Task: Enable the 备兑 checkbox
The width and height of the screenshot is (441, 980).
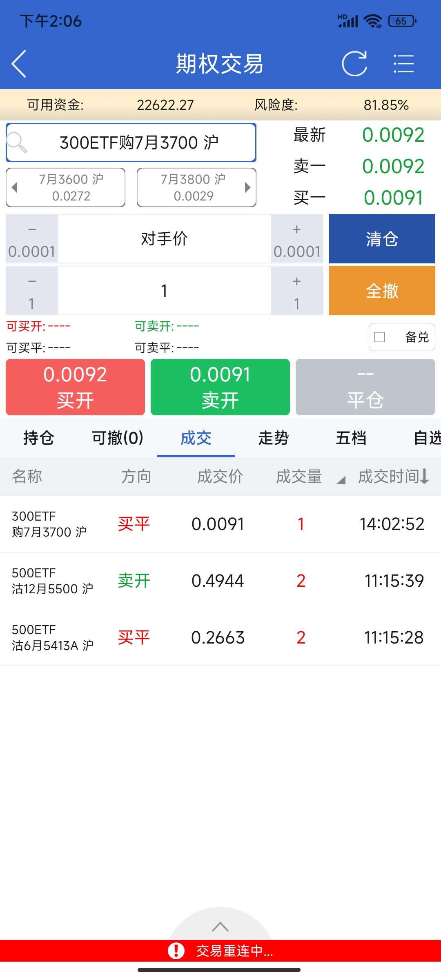Action: 380,337
